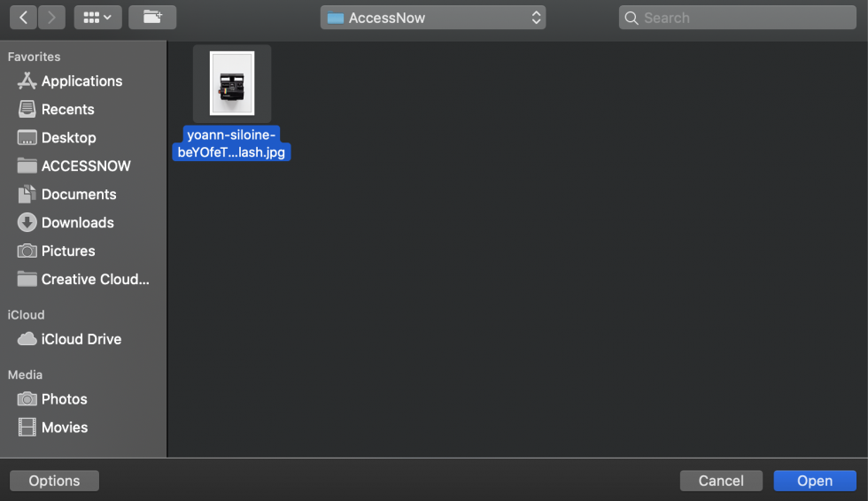Open Applications in Favorites
868x501 pixels.
coord(81,81)
